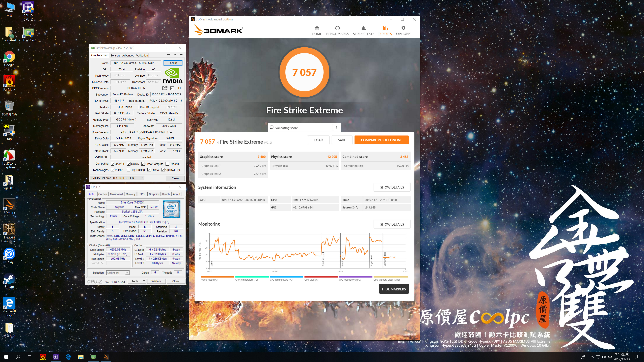Viewport: 644px width, 362px height.
Task: Click the CPU Temperature legend color bar
Action: pyautogui.click(x=252, y=277)
